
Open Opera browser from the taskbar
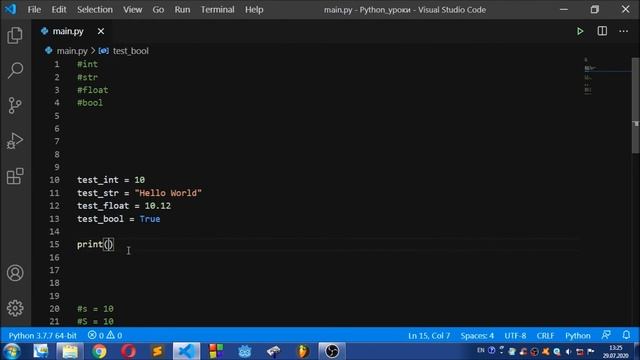[128, 351]
